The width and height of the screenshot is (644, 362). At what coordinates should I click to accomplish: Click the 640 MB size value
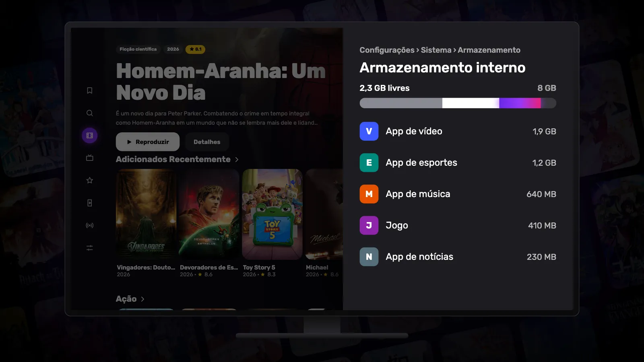pos(541,194)
